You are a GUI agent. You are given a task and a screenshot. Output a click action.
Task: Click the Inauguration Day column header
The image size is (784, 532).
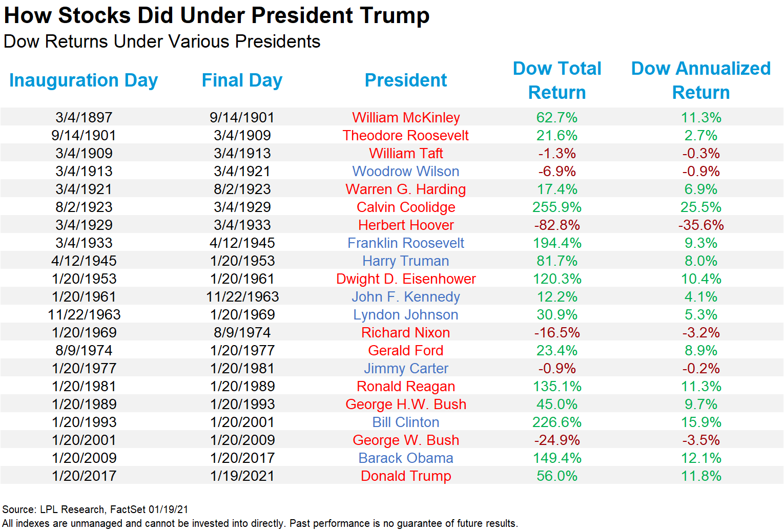point(84,80)
